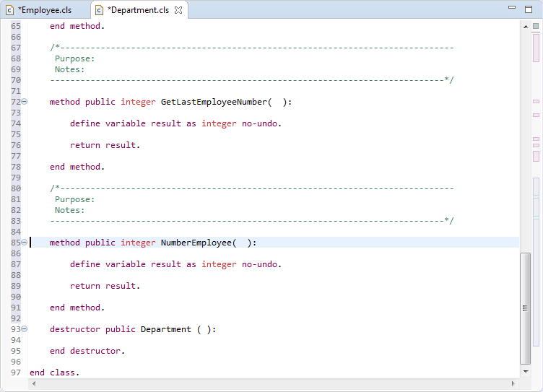Screen dimensions: 543x392
Task: Click the vertical scrollbar up arrow
Action: (x=526, y=26)
